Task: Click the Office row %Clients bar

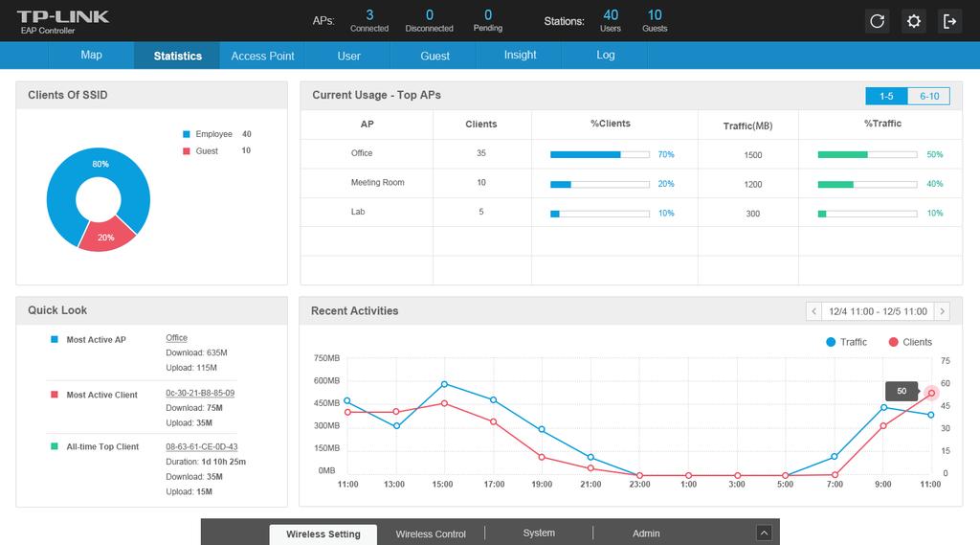Action: point(600,154)
